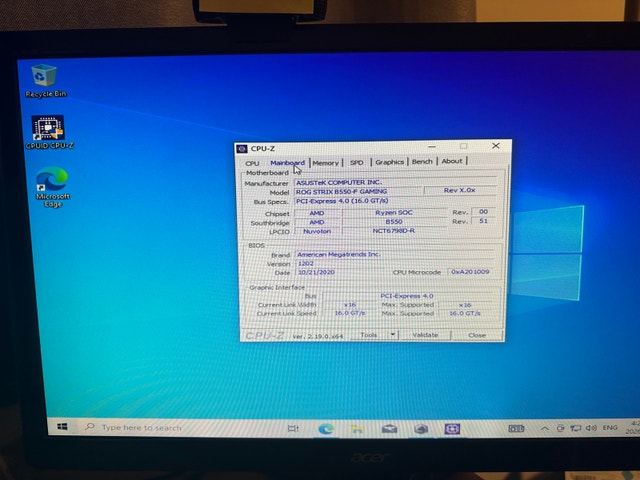Switch to the Bench tab
640x480 pixels.
pyautogui.click(x=422, y=161)
